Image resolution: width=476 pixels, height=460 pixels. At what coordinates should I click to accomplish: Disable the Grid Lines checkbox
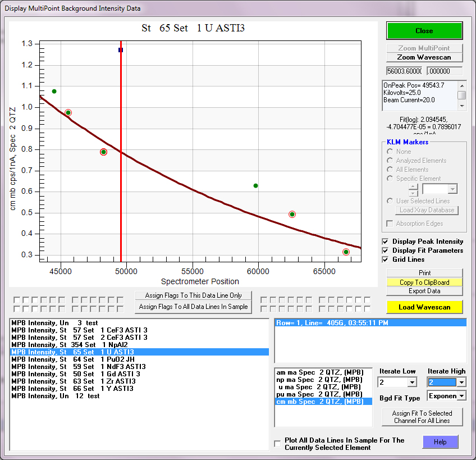point(385,259)
